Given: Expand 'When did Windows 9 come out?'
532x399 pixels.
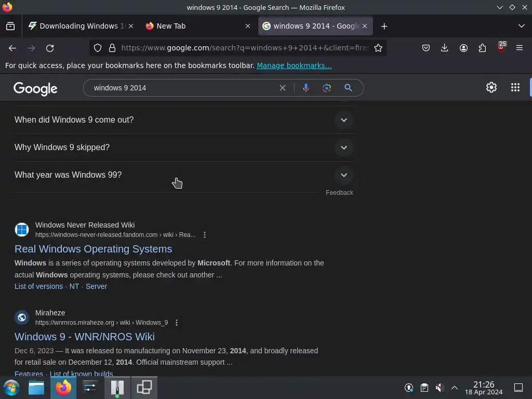Looking at the screenshot, I should 183,120.
